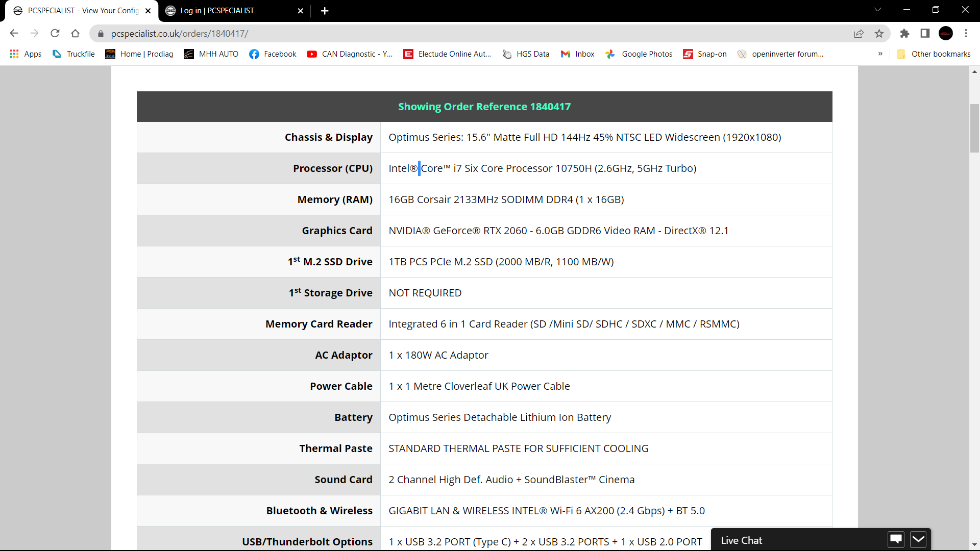Click the Chassis & Display label

point(329,137)
